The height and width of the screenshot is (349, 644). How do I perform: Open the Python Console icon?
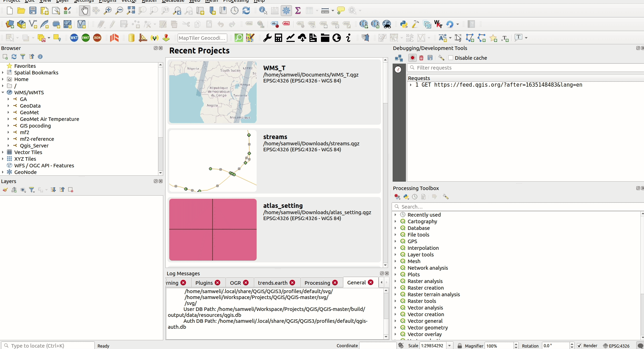(x=404, y=24)
